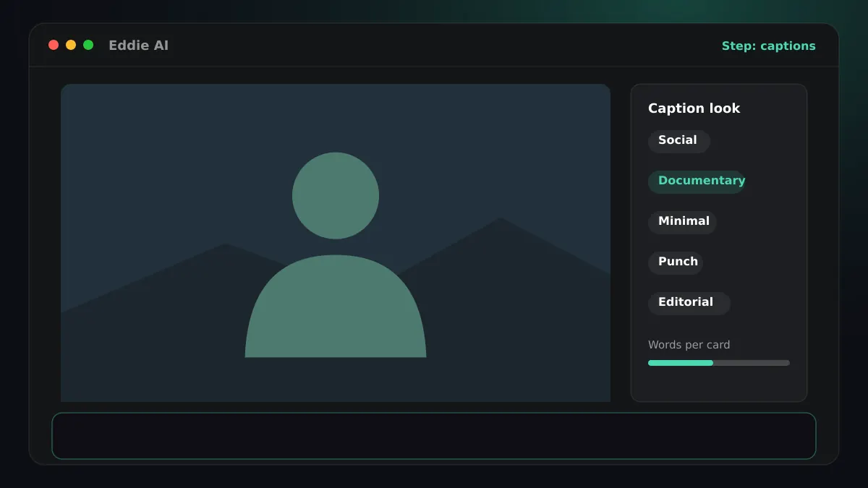Maximize the window with the green button
This screenshot has height=488, width=868.
pos(88,45)
